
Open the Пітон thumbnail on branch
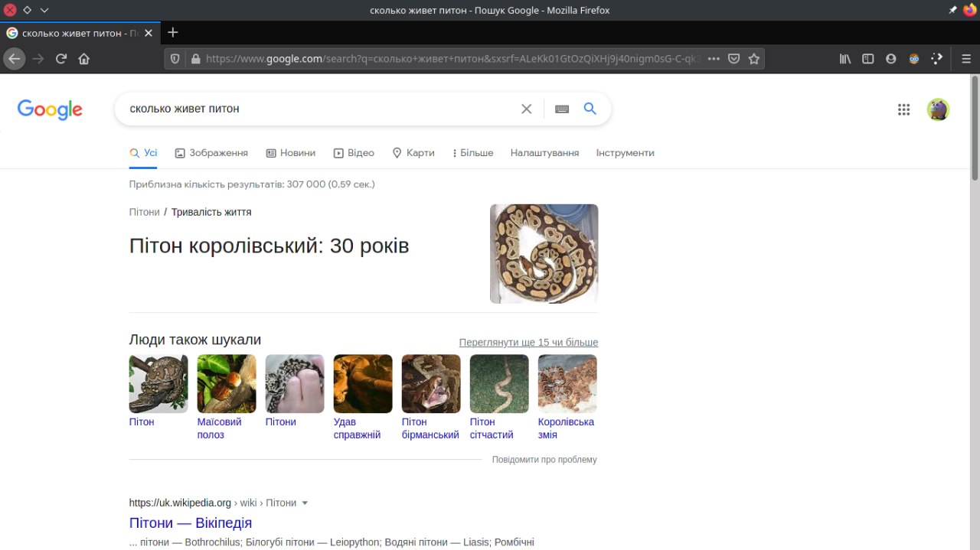[x=158, y=384]
